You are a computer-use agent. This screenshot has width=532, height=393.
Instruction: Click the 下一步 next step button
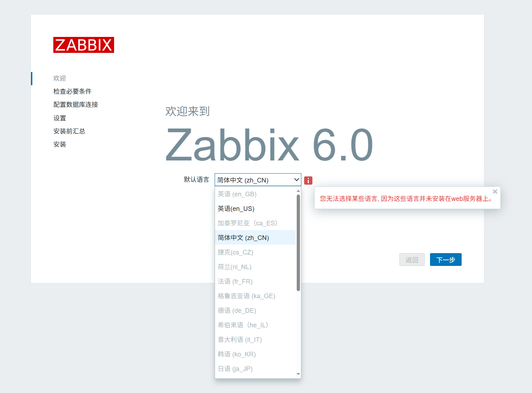tap(446, 260)
